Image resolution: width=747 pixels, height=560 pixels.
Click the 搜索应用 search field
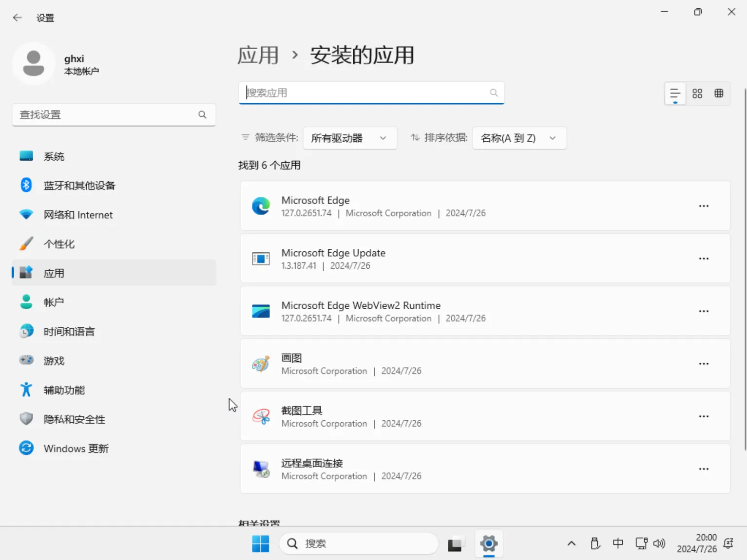click(x=371, y=93)
